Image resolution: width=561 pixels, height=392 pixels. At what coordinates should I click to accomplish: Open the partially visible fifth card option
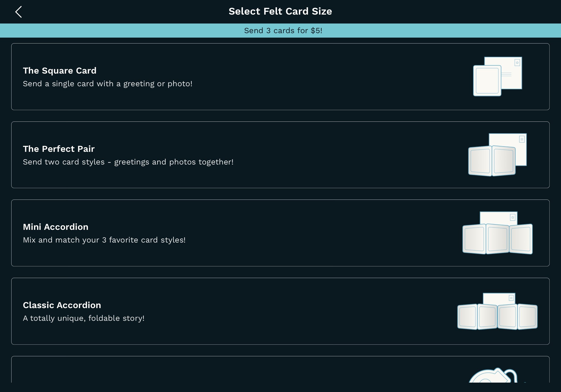coord(280,369)
